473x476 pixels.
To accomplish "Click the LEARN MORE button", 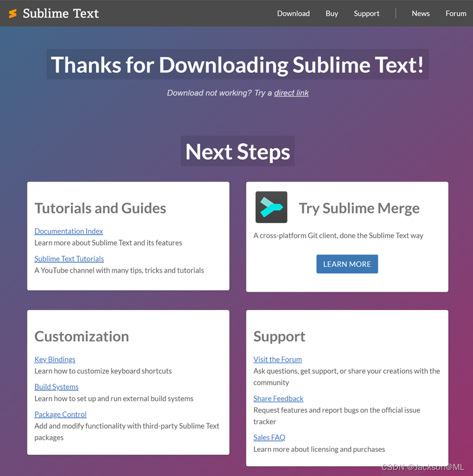I will point(347,264).
